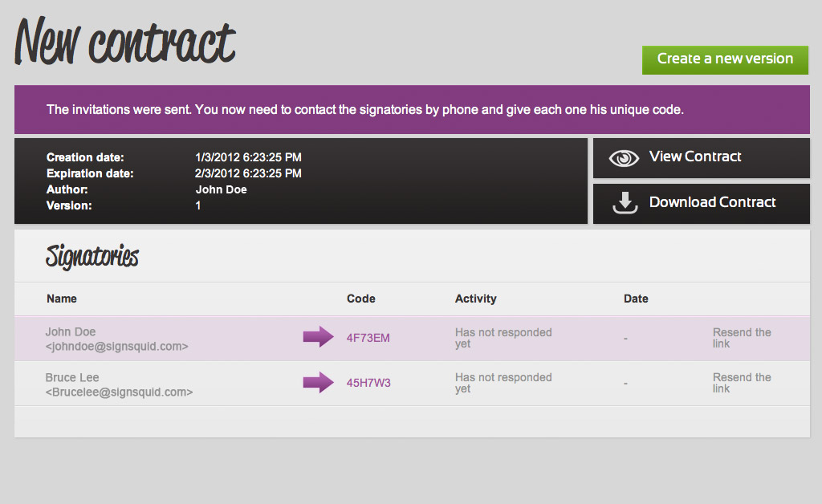
Task: Click the Author: label
Action: [x=67, y=189]
